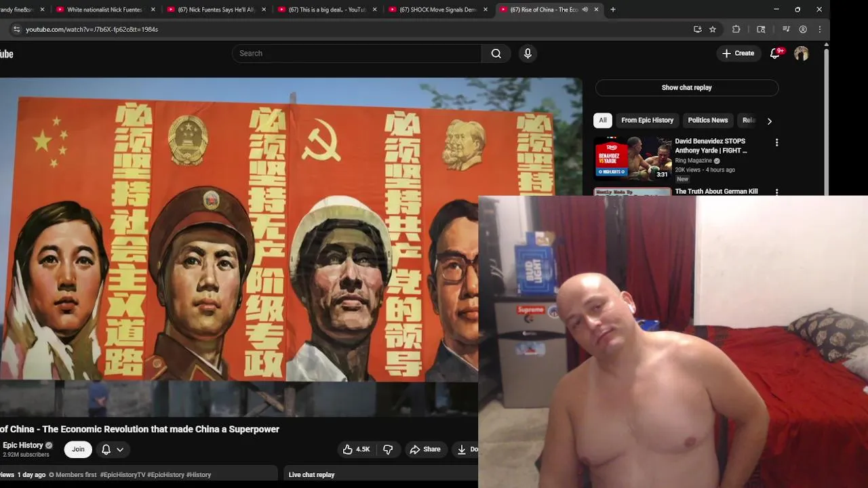The height and width of the screenshot is (488, 868).
Task: Click the #EpicHistoryTV hashtag
Action: [x=123, y=475]
